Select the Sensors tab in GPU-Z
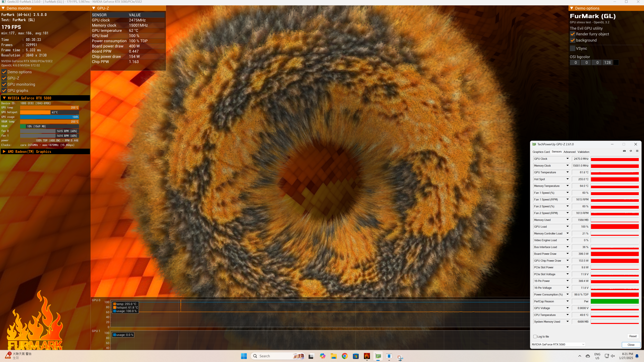This screenshot has width=644, height=362. tap(556, 152)
